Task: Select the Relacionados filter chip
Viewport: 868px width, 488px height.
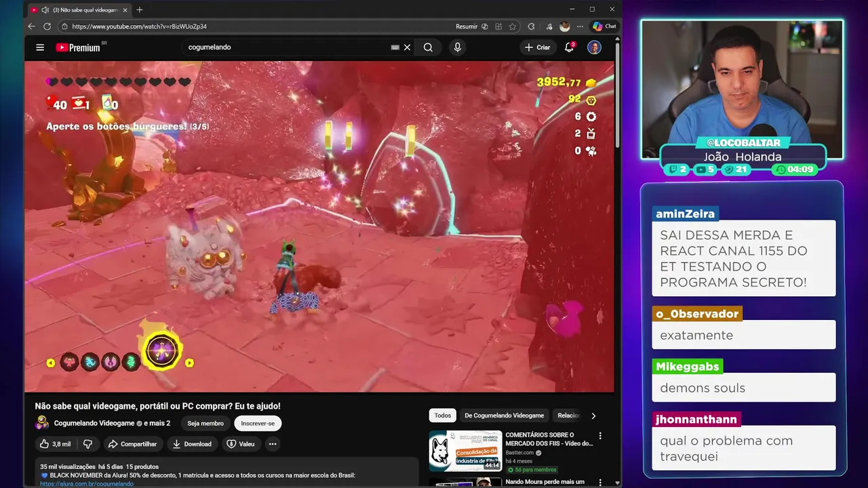Action: 568,415
